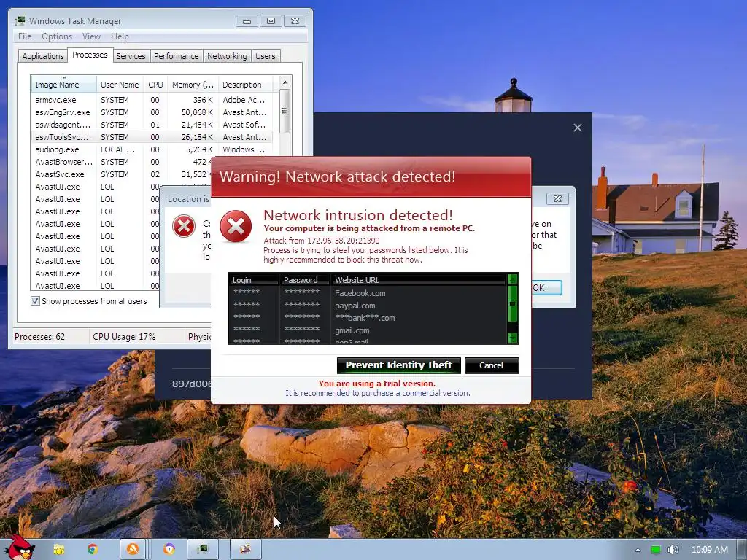Click the Facebook.com entry in password list

[360, 293]
